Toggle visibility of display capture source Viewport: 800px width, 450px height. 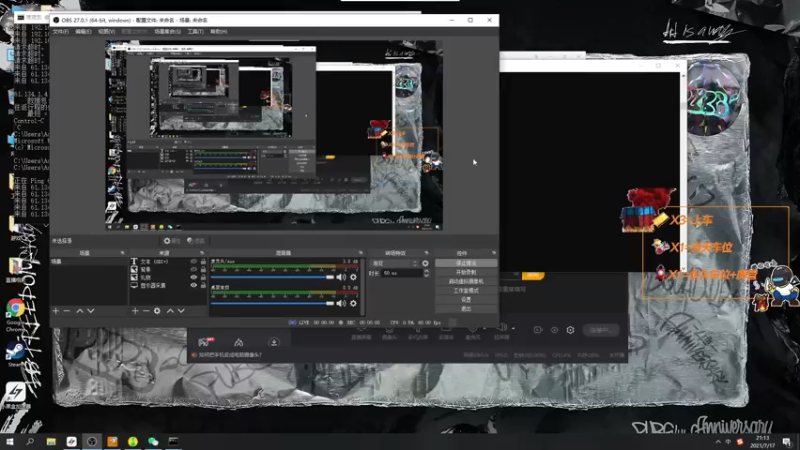tap(193, 286)
